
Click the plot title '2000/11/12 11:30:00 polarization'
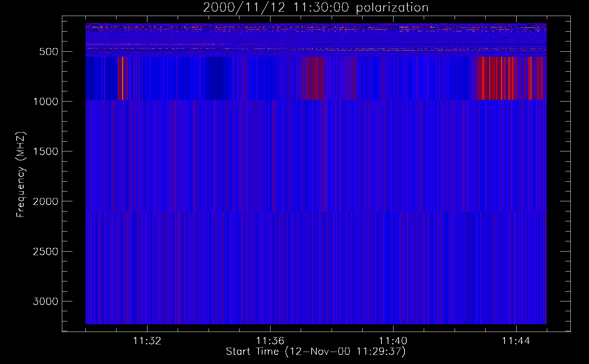(316, 8)
